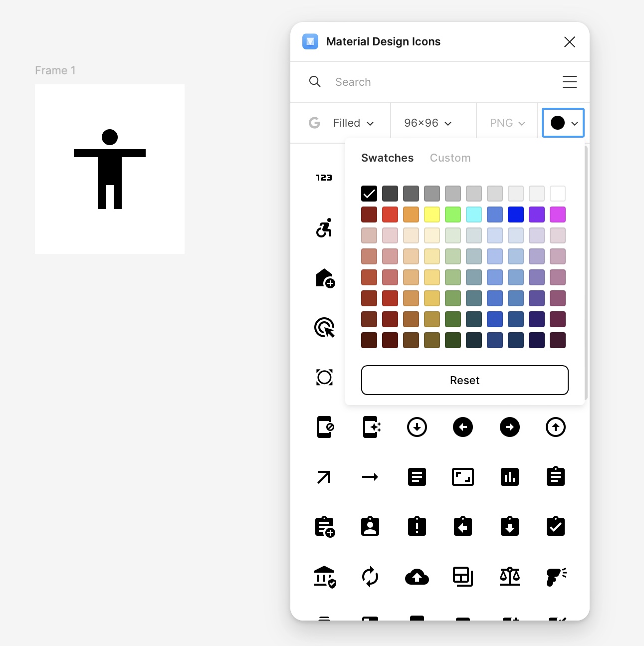
Task: Select the assignment late exclamation icon
Action: tap(417, 526)
